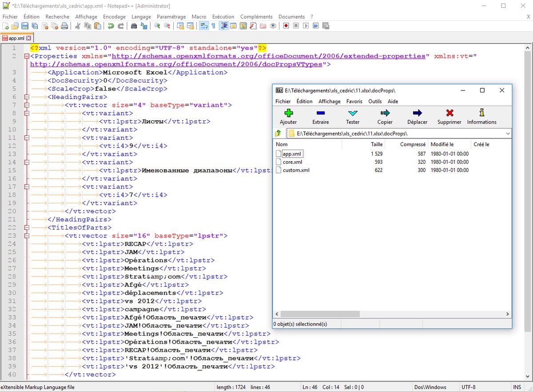
Task: Click the Print icon in Notepad++ toolbar
Action: [x=64, y=26]
